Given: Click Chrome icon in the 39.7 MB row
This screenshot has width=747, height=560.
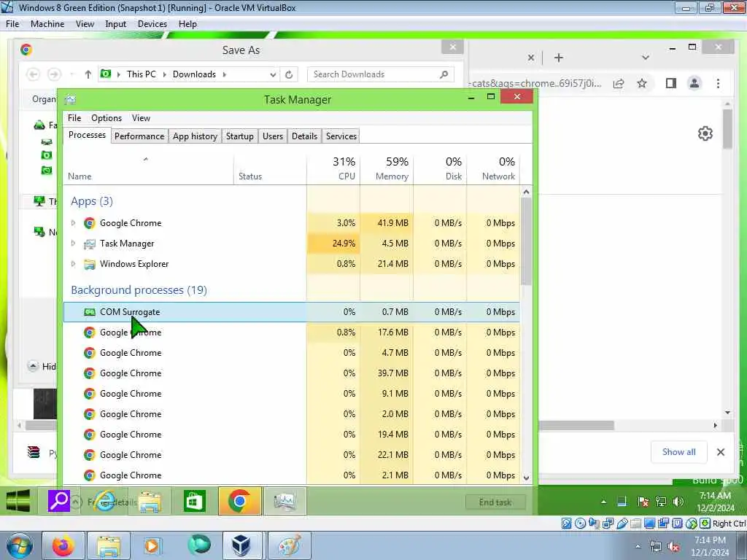Looking at the screenshot, I should click(x=89, y=373).
